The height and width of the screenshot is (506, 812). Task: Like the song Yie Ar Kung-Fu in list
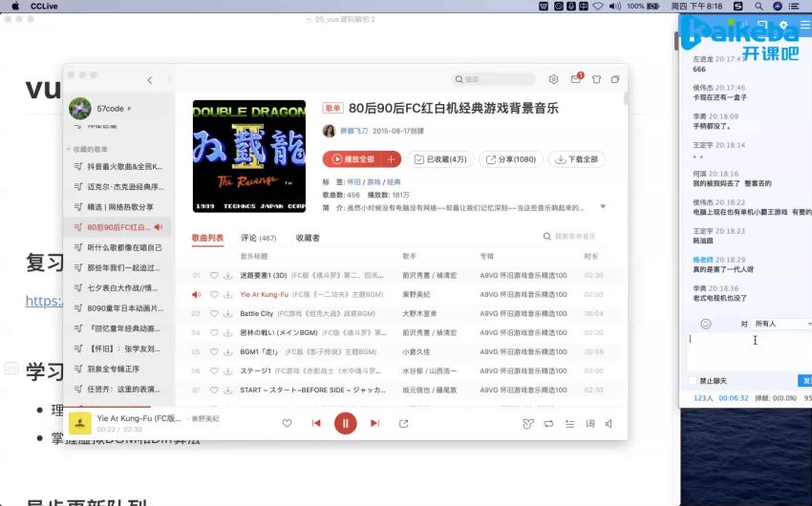coord(214,294)
